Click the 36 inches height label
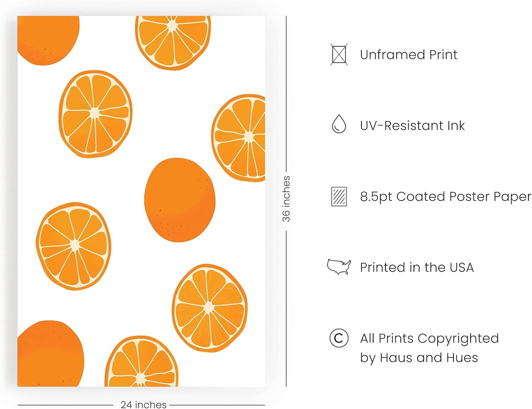 pyautogui.click(x=286, y=199)
